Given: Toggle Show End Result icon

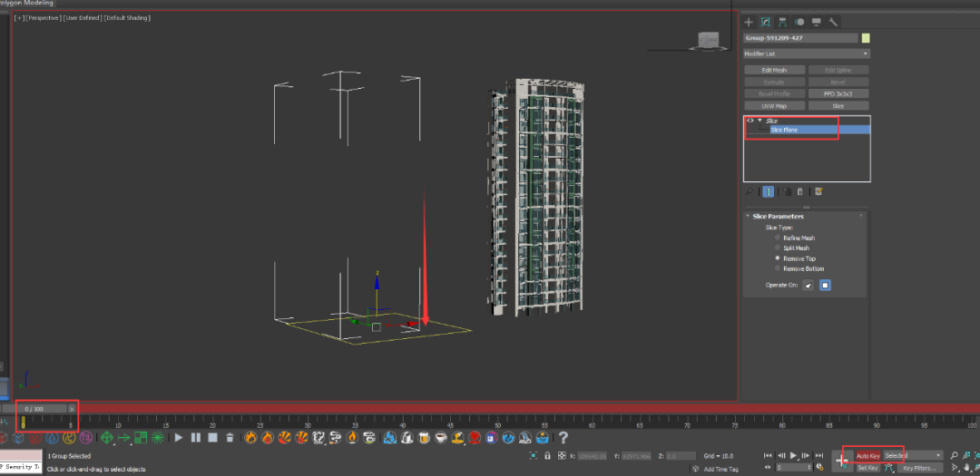Looking at the screenshot, I should tap(769, 192).
